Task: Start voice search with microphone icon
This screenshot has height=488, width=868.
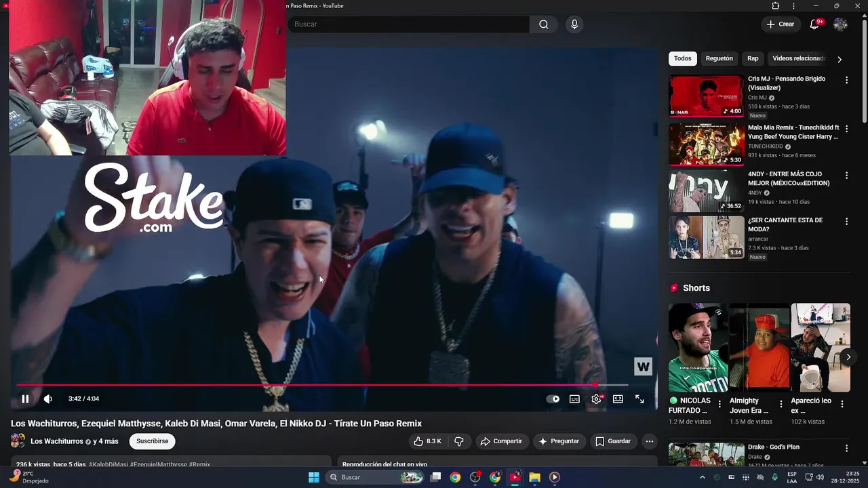Action: pos(574,24)
